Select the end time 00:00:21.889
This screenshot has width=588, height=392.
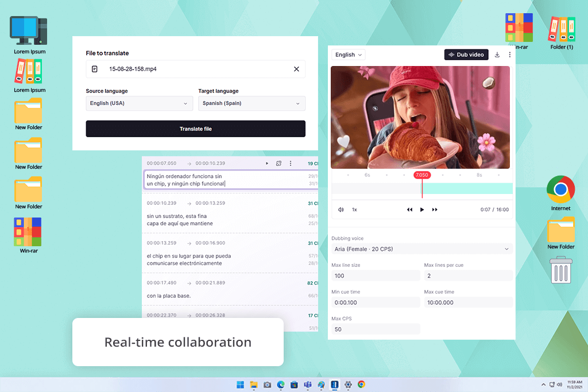pyautogui.click(x=210, y=282)
